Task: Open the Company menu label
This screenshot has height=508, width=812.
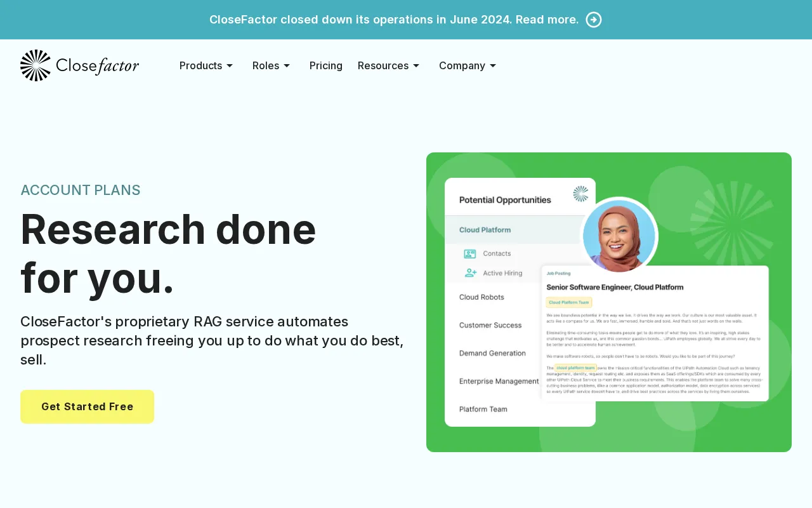Action: pos(462,65)
